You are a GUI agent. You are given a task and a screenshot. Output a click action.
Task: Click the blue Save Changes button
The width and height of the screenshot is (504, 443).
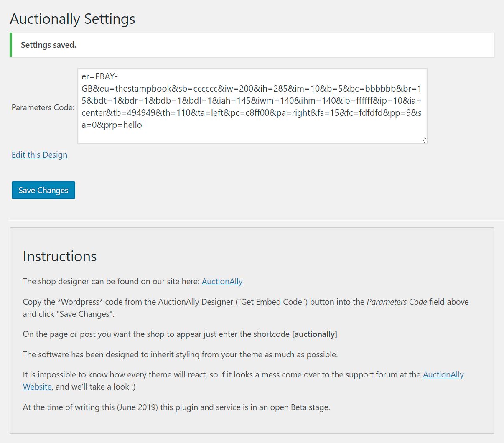[x=43, y=190]
